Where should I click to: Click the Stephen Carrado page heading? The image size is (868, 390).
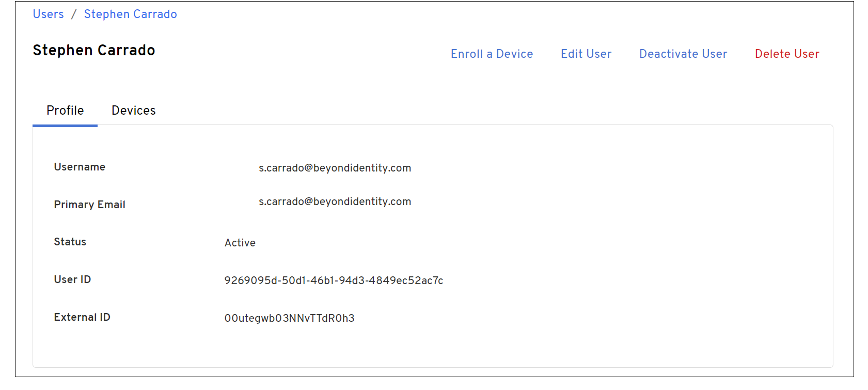coord(93,50)
